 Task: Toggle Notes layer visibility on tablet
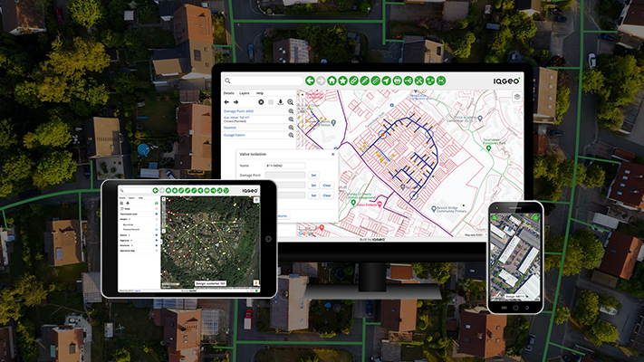pyautogui.click(x=157, y=209)
